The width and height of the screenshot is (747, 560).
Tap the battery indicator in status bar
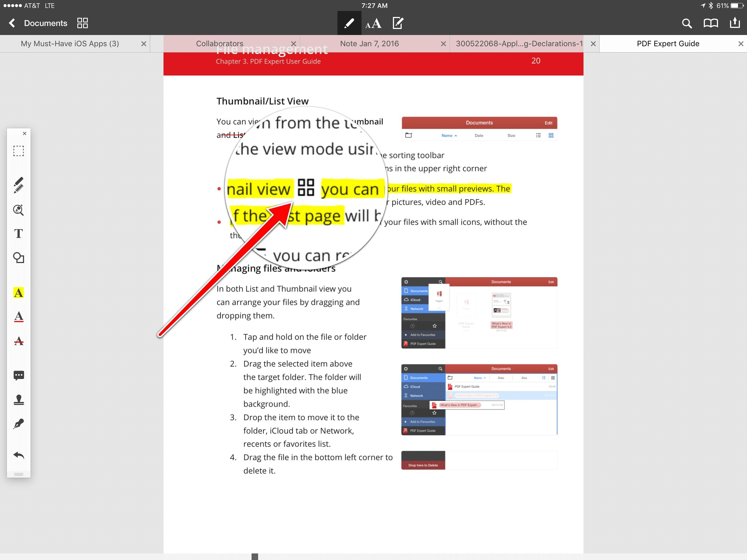point(737,6)
